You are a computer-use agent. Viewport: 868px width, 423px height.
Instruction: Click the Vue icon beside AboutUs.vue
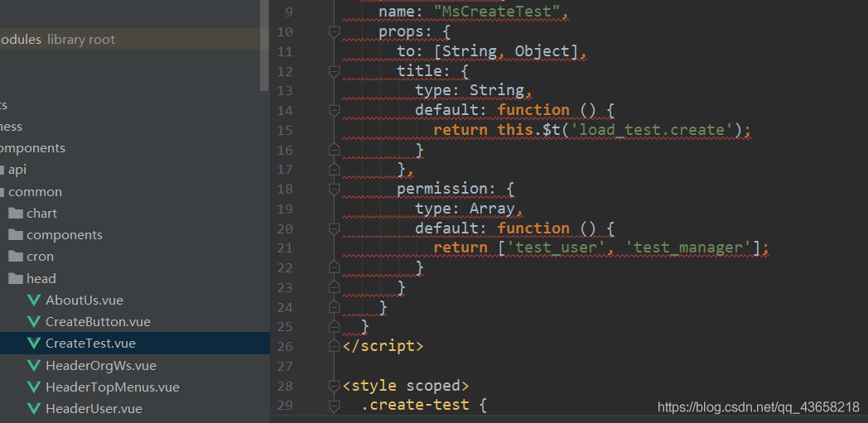[34, 300]
